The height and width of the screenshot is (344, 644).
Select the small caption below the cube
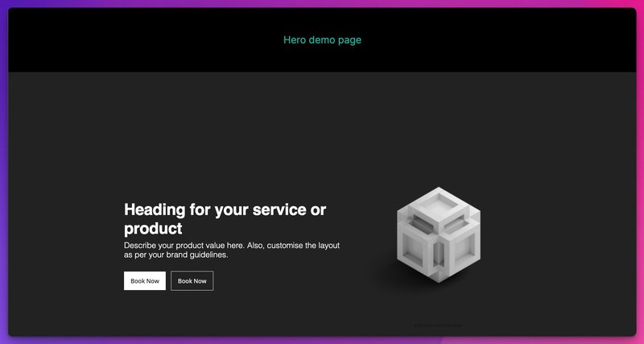pyautogui.click(x=438, y=325)
